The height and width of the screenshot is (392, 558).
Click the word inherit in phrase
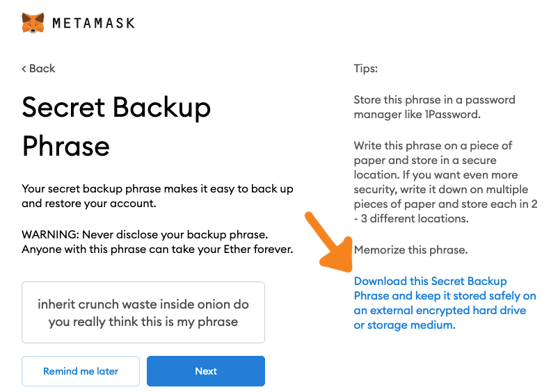click(56, 304)
